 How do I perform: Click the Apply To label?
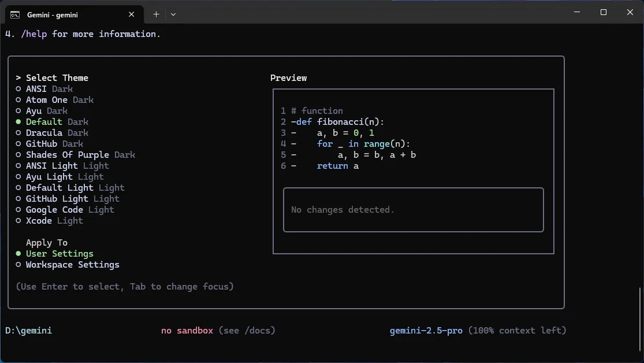tap(47, 243)
